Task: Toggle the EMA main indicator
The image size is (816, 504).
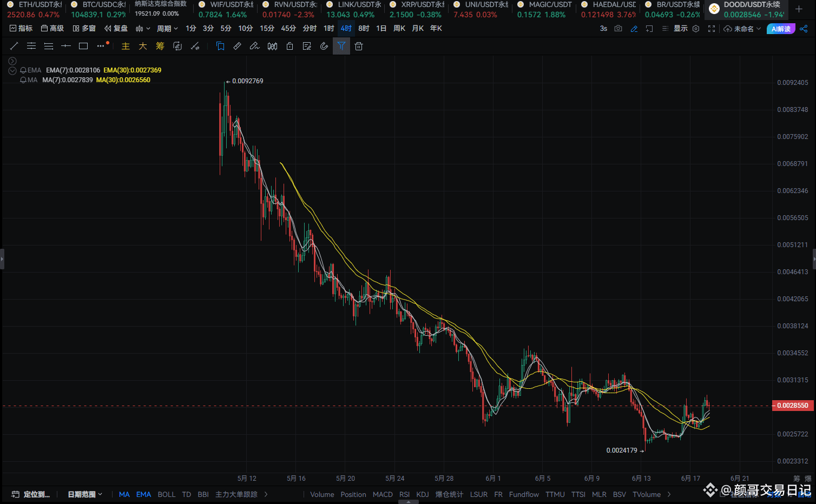Action: pyautogui.click(x=143, y=494)
